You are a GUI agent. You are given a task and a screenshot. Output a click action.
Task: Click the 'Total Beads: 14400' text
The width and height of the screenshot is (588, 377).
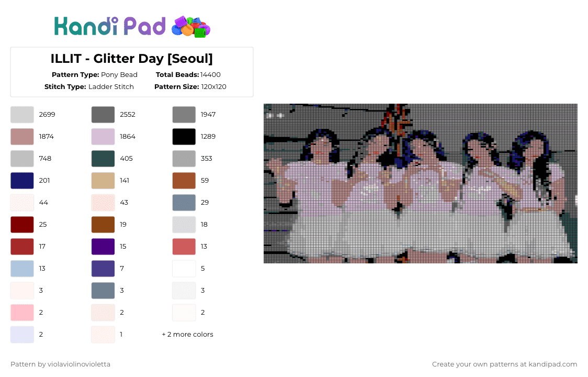188,75
